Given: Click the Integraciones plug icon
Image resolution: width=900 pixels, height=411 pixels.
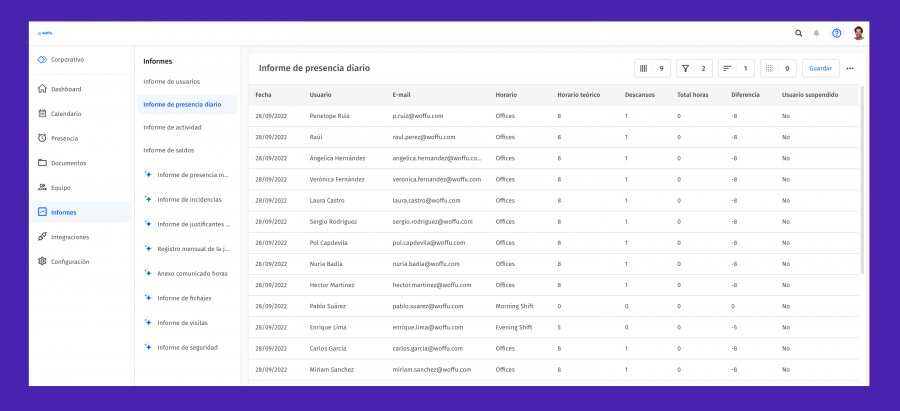Looking at the screenshot, I should [x=42, y=236].
